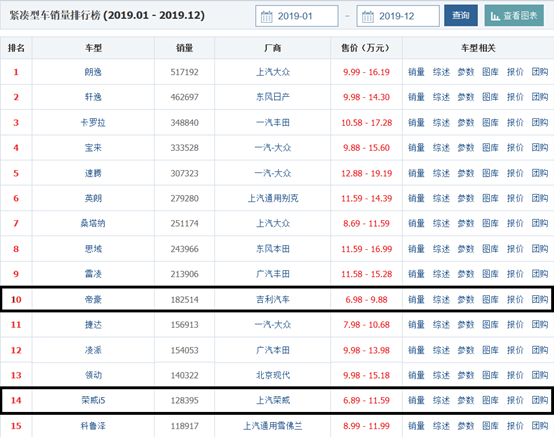Click calendar icon in end date field
Image resolution: width=554 pixels, height=437 pixels.
click(368, 16)
